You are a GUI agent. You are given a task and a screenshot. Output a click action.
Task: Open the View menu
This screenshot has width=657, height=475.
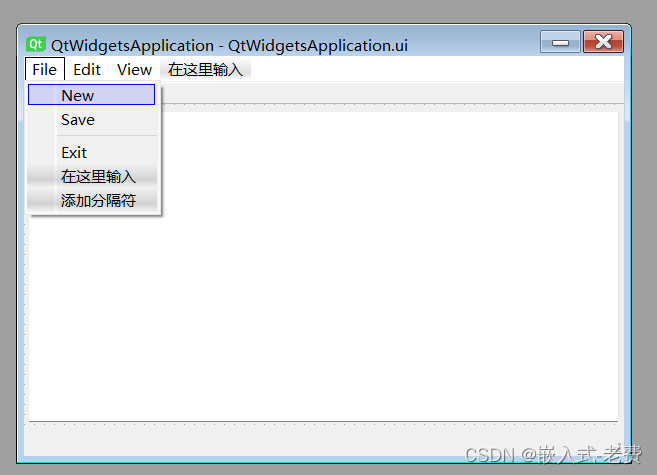134,70
